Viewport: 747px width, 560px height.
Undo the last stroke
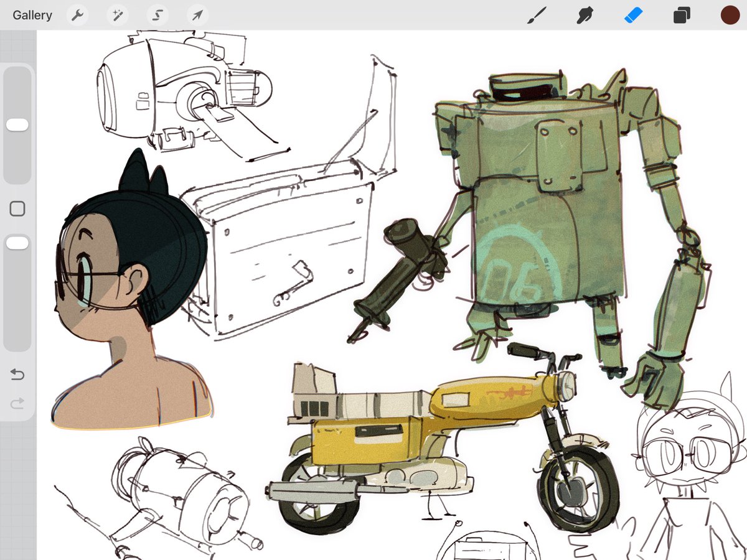coord(17,375)
